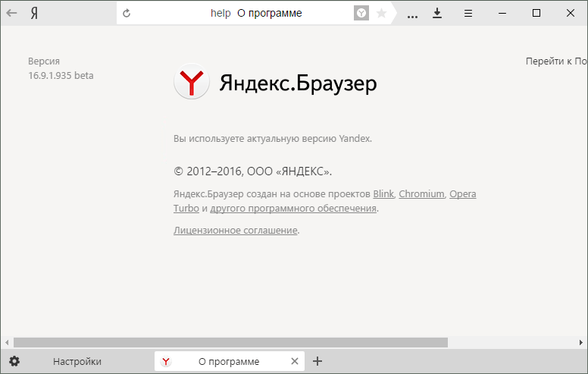Open the browser hamburger menu
The image size is (588, 374).
click(468, 14)
